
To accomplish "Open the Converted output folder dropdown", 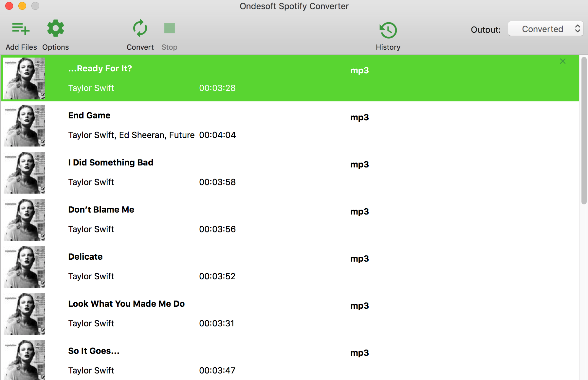I will pos(542,29).
